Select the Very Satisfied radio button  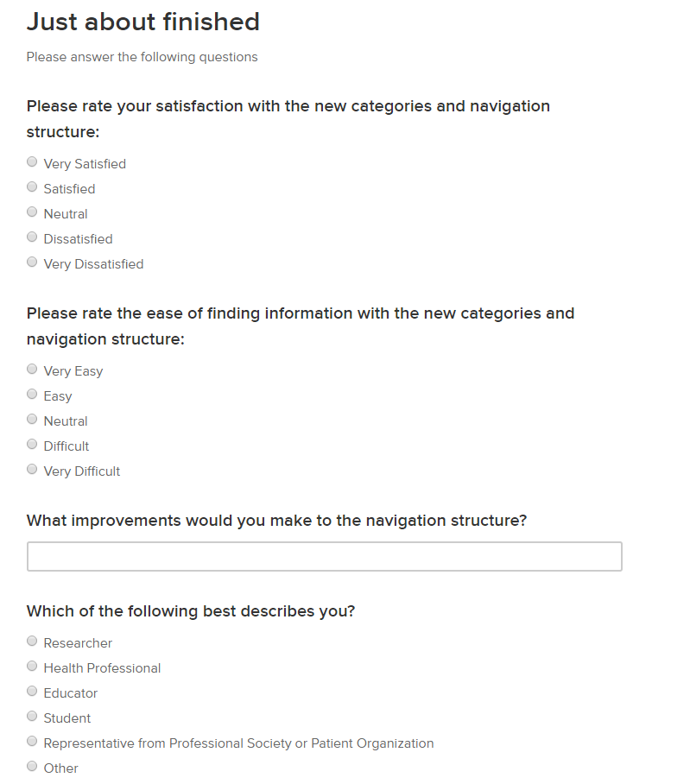tap(32, 161)
